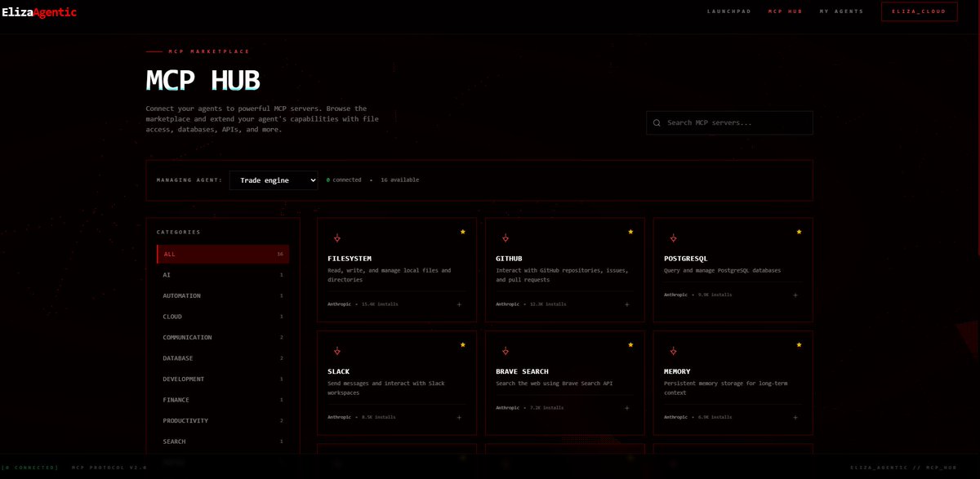Image resolution: width=980 pixels, height=479 pixels.
Task: Filter by Productivity category
Action: tap(223, 420)
